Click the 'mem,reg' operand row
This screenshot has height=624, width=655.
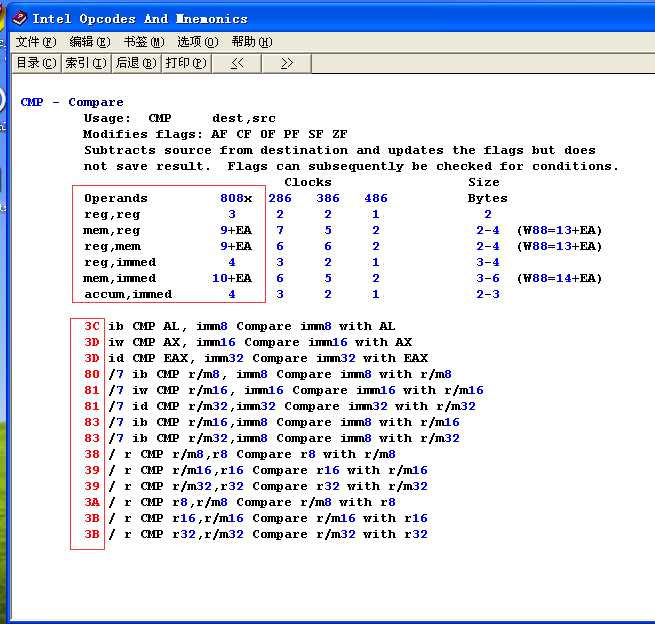click(x=112, y=230)
